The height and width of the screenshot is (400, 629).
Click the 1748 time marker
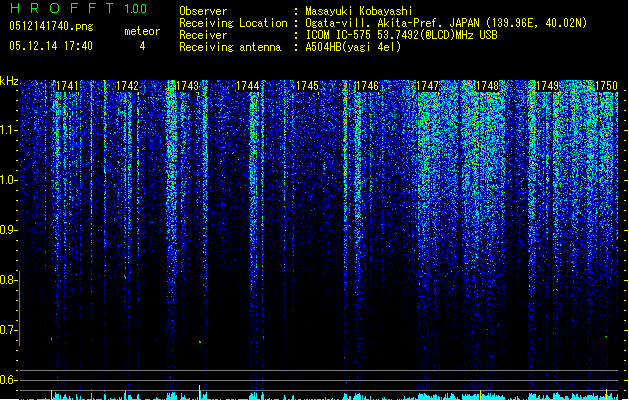[x=487, y=86]
